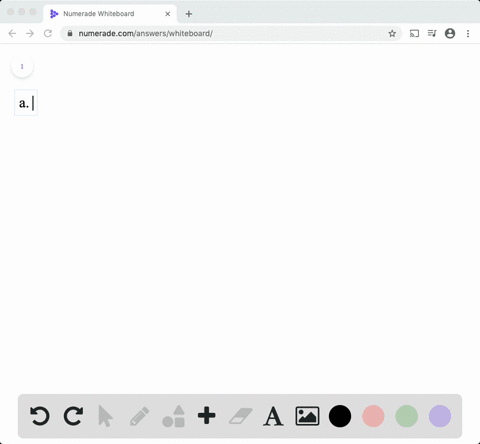Open Chrome three-dot menu
The width and height of the screenshot is (480, 444).
468,33
